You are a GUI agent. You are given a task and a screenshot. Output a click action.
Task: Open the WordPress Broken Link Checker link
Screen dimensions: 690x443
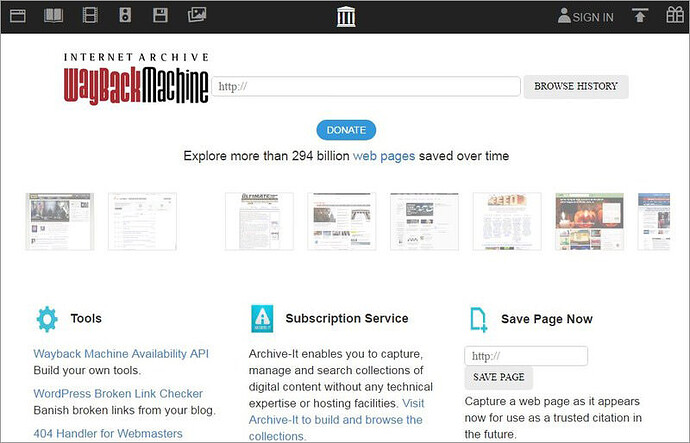[x=118, y=393]
